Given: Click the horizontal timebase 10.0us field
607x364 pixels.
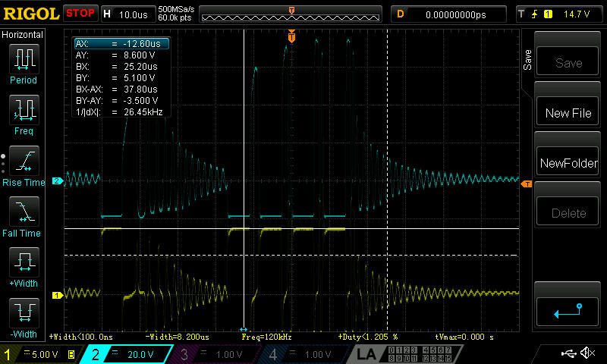Looking at the screenshot, I should tap(127, 14).
